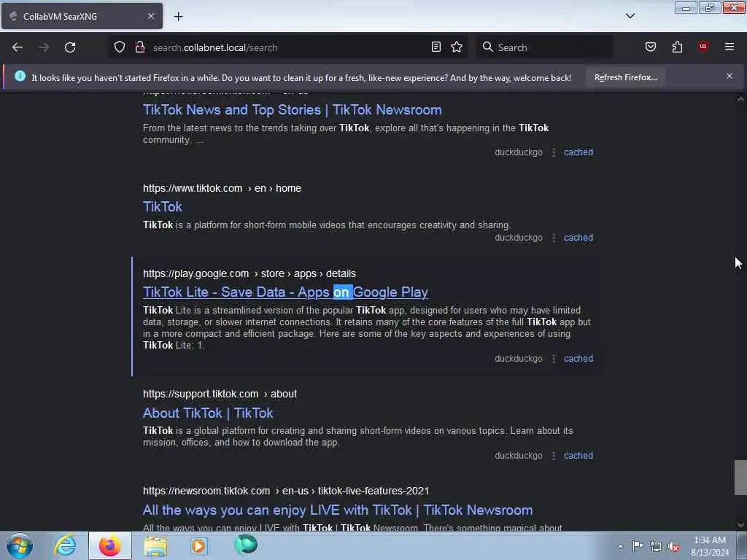Click duckduckgo label under TikTok Lite result
747x560 pixels.
pyautogui.click(x=519, y=359)
